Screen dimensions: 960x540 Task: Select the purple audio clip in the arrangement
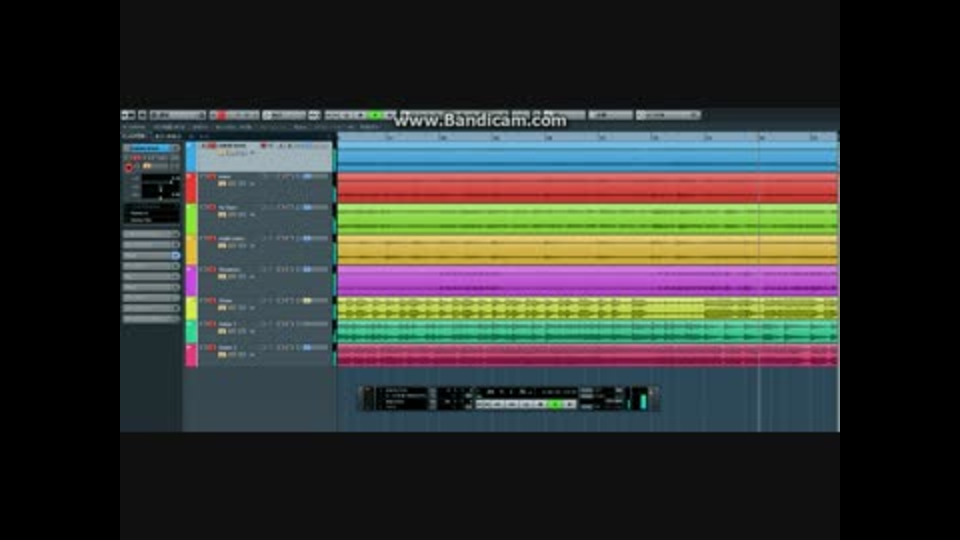pos(587,281)
